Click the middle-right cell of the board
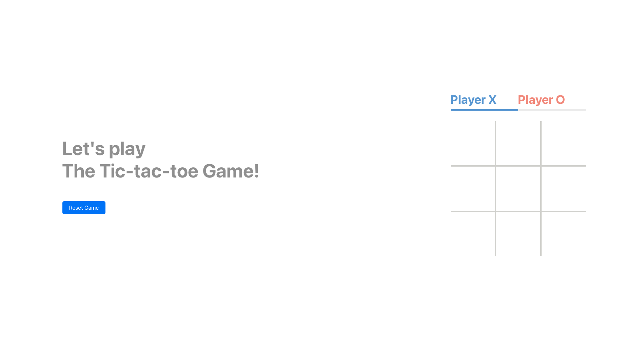644x338 pixels. tap(563, 189)
